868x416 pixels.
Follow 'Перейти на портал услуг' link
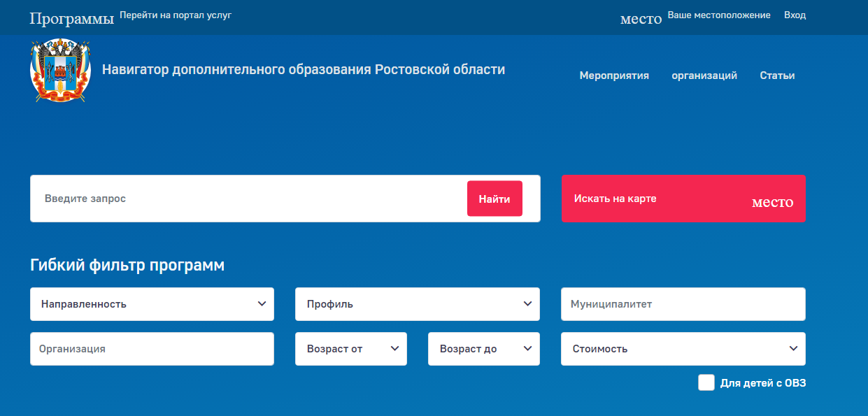(176, 15)
